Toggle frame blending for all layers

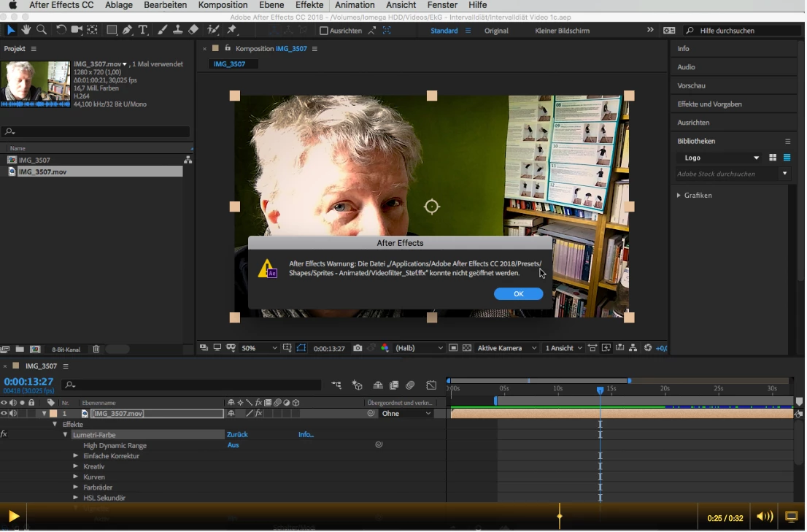(x=394, y=385)
